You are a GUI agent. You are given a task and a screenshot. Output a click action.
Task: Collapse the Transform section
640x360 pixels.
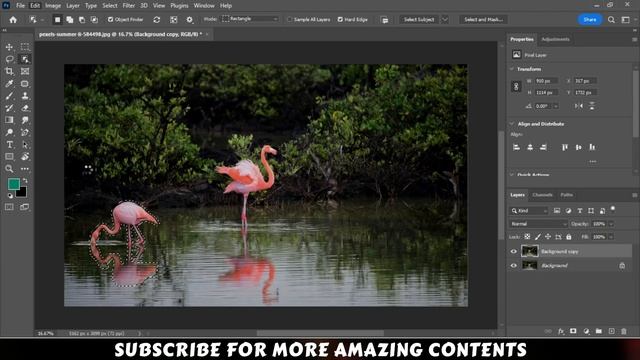click(512, 69)
